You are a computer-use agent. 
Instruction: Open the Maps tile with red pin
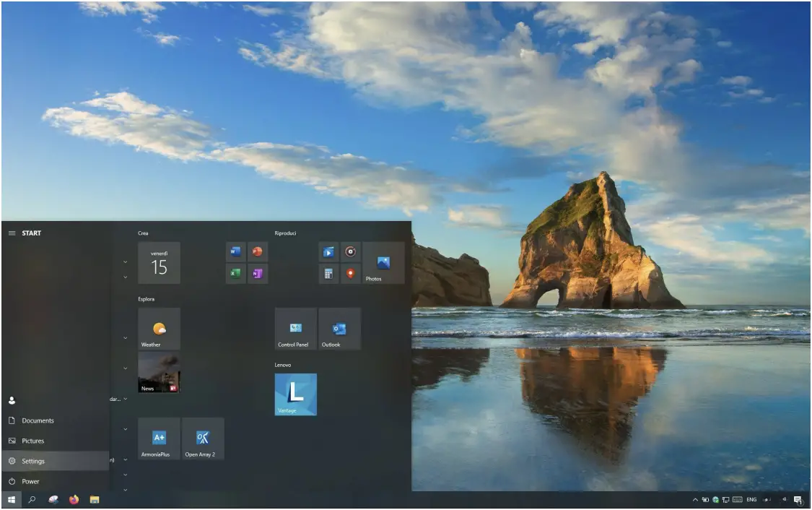(x=351, y=274)
